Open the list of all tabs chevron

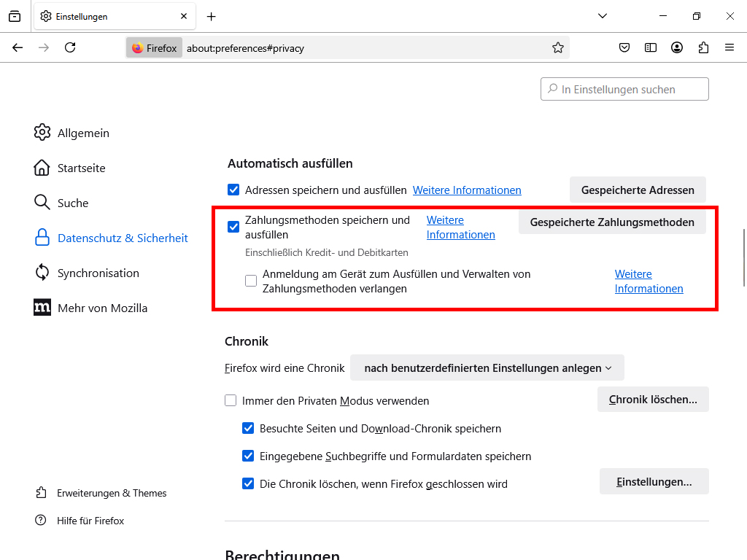pyautogui.click(x=602, y=15)
